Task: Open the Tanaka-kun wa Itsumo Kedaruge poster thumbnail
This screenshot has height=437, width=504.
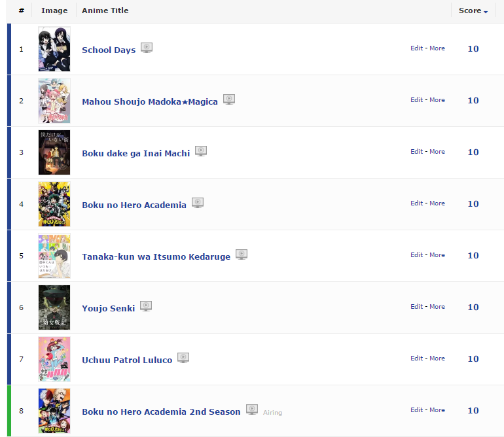Action: pyautogui.click(x=54, y=256)
